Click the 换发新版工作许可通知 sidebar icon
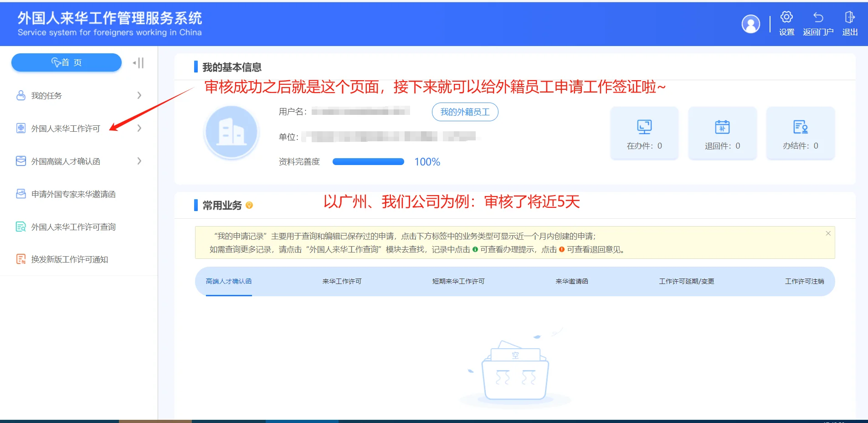The image size is (868, 423). click(x=20, y=259)
